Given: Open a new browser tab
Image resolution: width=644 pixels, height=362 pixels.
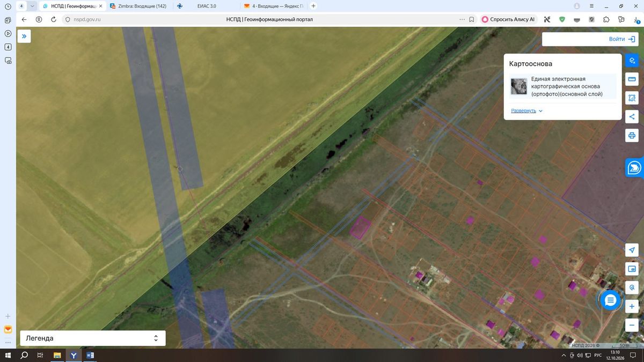Looking at the screenshot, I should (x=313, y=6).
